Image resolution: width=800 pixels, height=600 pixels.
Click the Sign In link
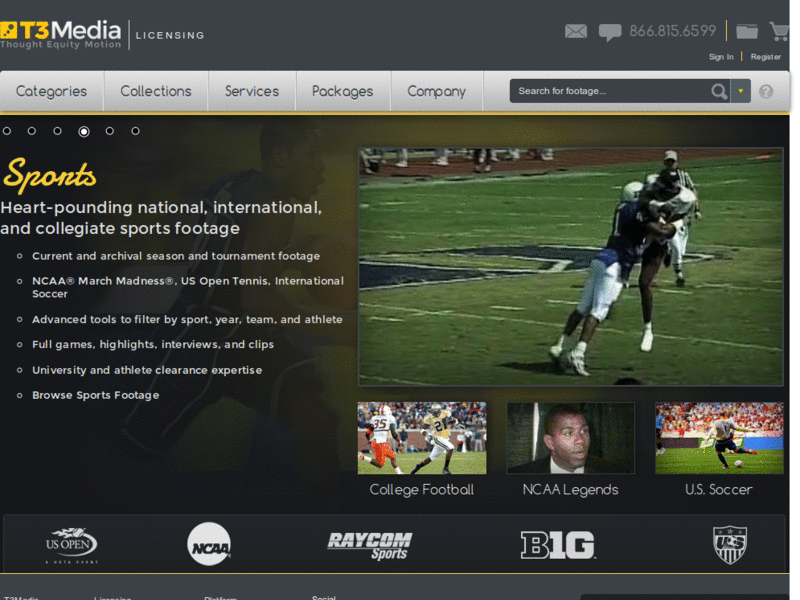tap(721, 57)
